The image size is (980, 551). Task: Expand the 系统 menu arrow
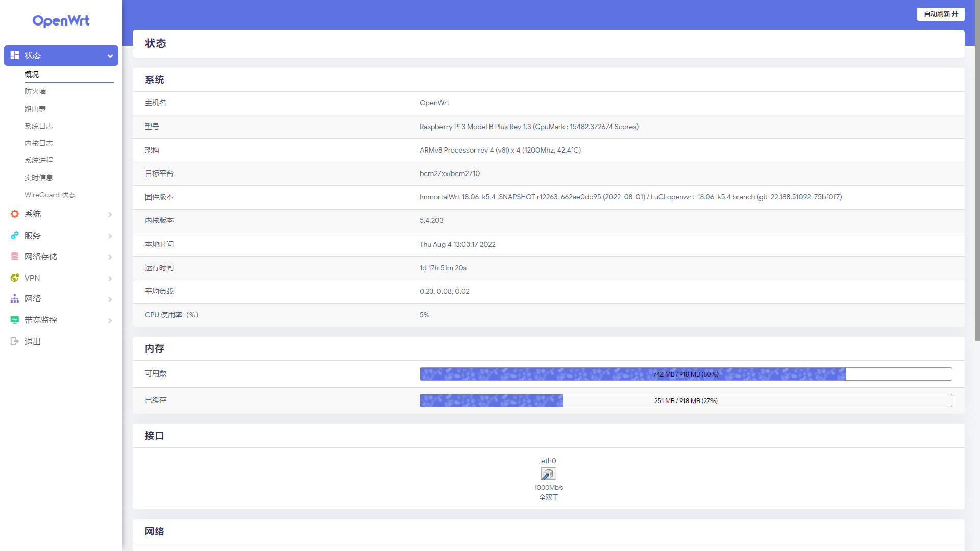[x=110, y=214]
